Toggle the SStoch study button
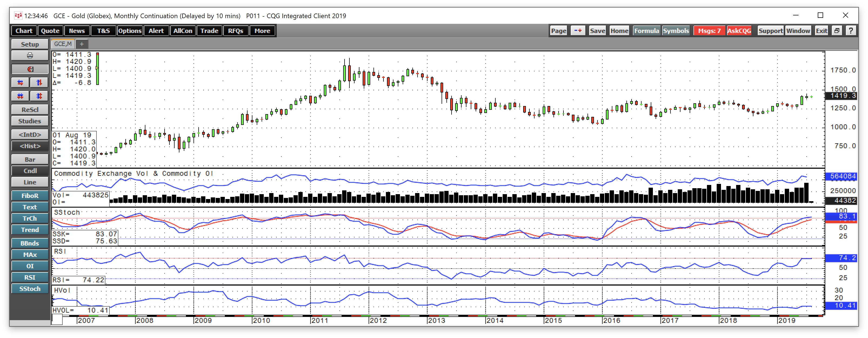 30,289
